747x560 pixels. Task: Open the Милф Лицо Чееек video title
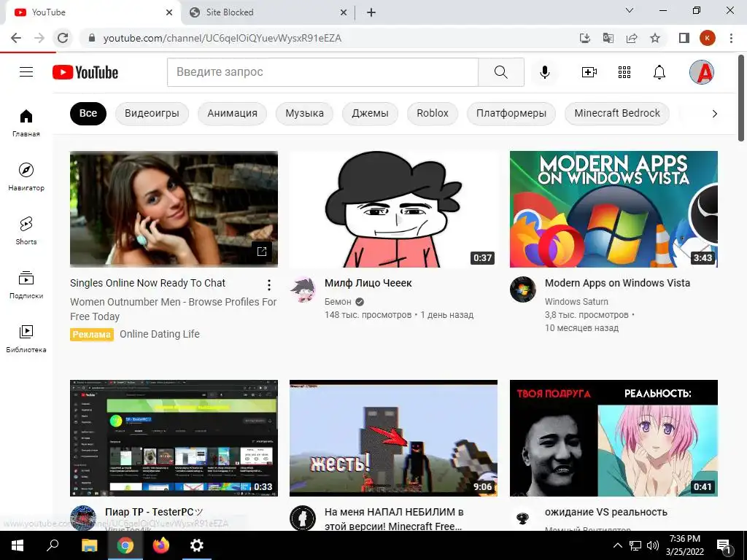(x=368, y=283)
